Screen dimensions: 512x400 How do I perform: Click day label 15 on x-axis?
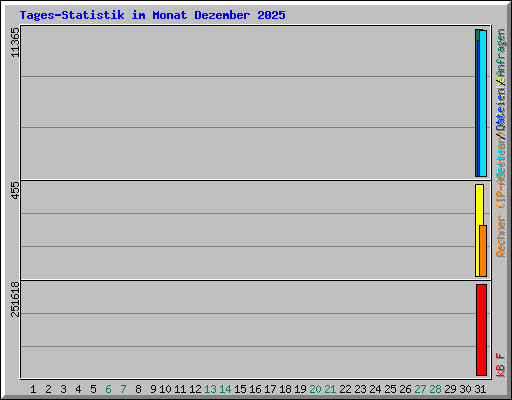pos(240,389)
